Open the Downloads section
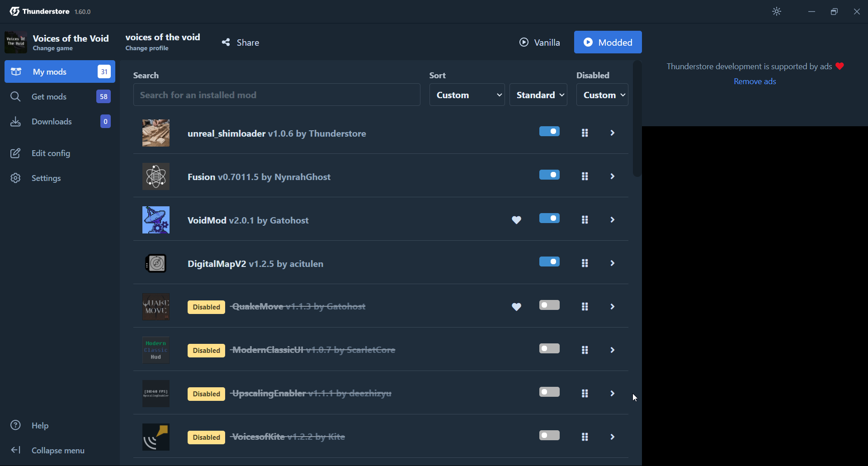 60,121
